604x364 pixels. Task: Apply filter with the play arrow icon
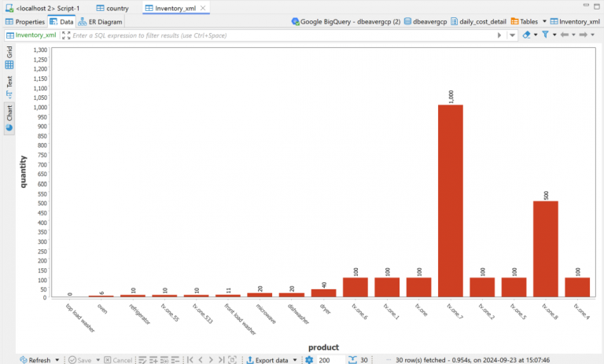click(x=501, y=35)
